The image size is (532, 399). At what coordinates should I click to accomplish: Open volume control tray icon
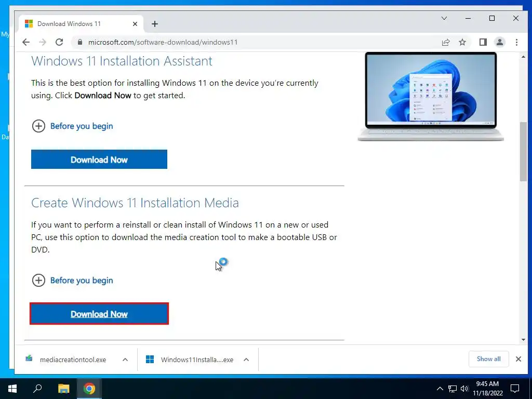(464, 389)
